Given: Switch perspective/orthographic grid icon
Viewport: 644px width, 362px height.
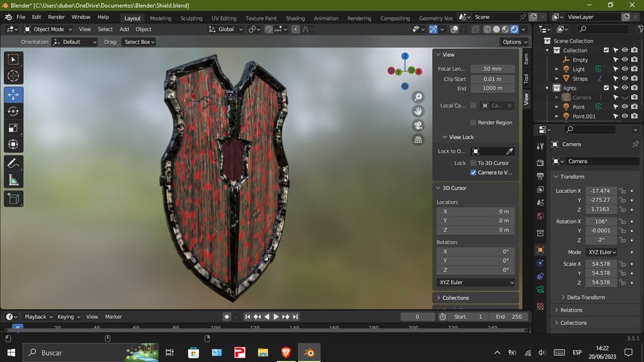Looking at the screenshot, I should (418, 140).
